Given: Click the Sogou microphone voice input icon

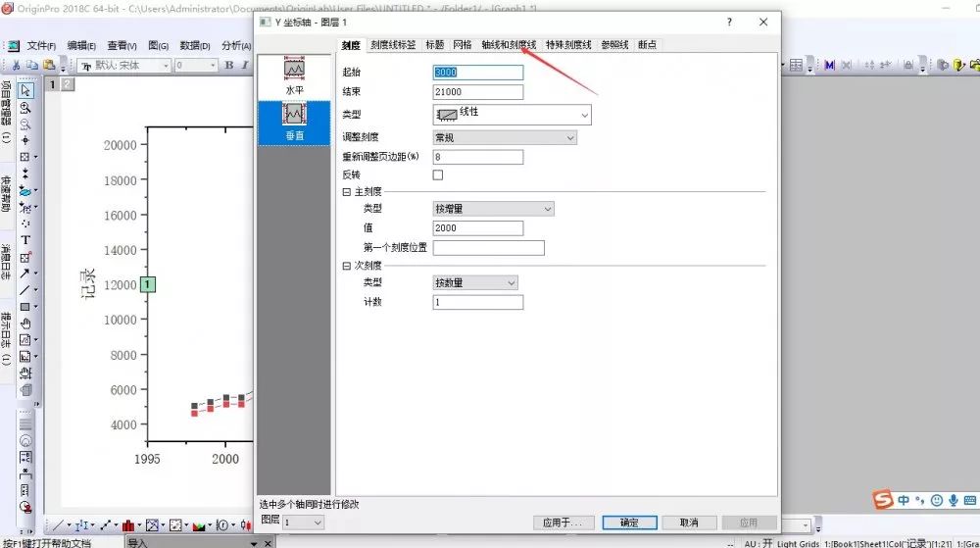Looking at the screenshot, I should coord(954,500).
